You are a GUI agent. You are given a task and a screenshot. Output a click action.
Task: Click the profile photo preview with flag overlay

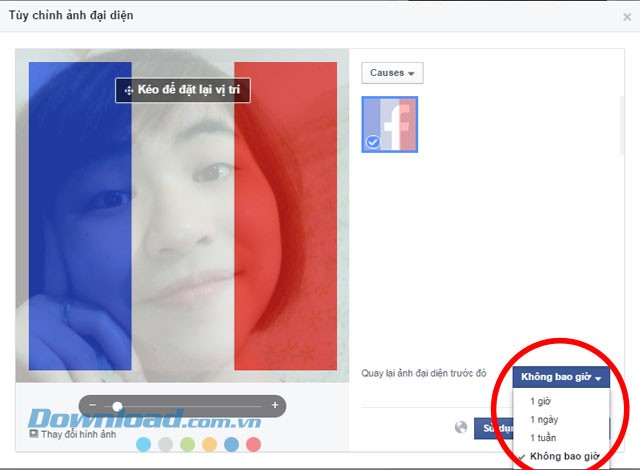tap(182, 216)
